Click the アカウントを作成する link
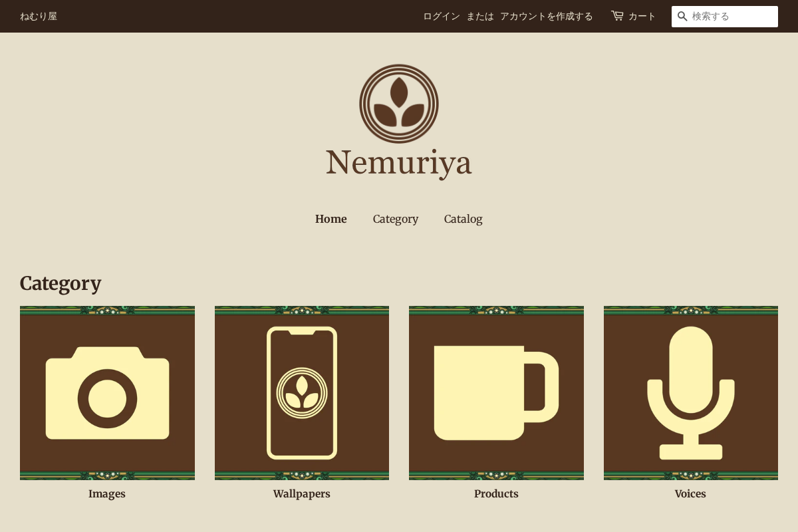The image size is (798, 532). pyautogui.click(x=546, y=16)
